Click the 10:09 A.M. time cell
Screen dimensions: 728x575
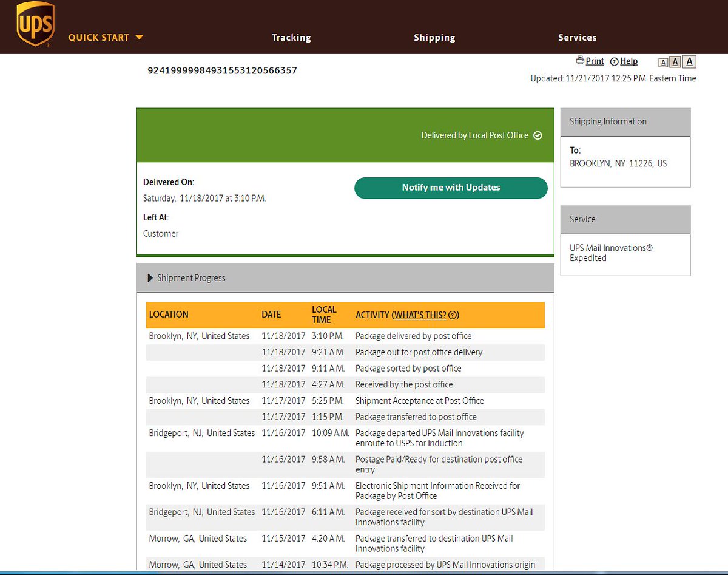click(x=331, y=434)
